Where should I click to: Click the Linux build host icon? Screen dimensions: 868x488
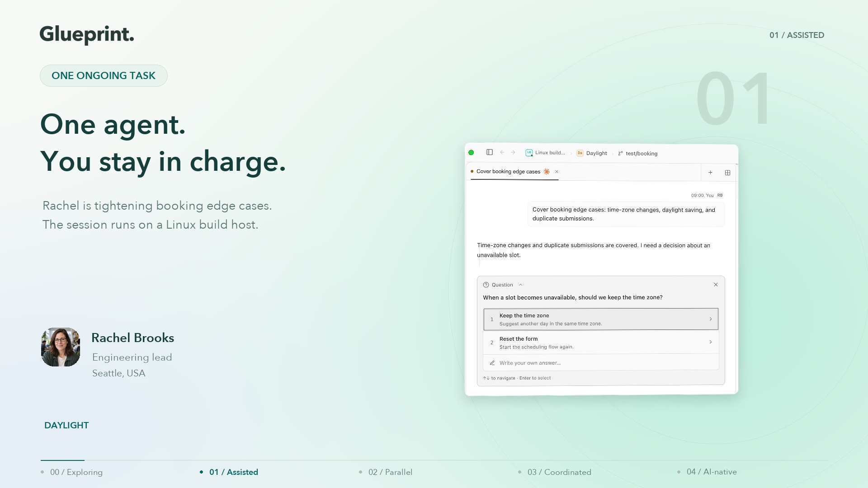[x=529, y=153]
